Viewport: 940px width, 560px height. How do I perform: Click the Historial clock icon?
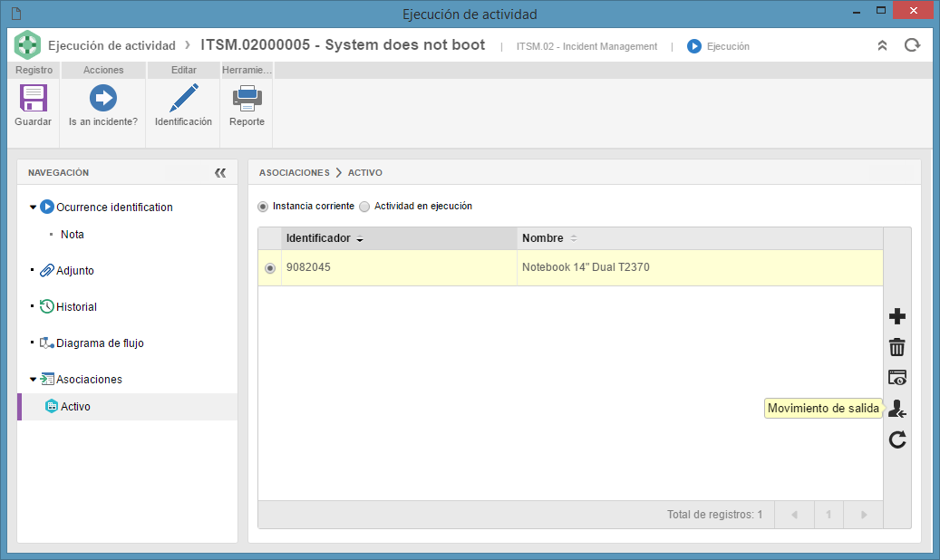47,306
